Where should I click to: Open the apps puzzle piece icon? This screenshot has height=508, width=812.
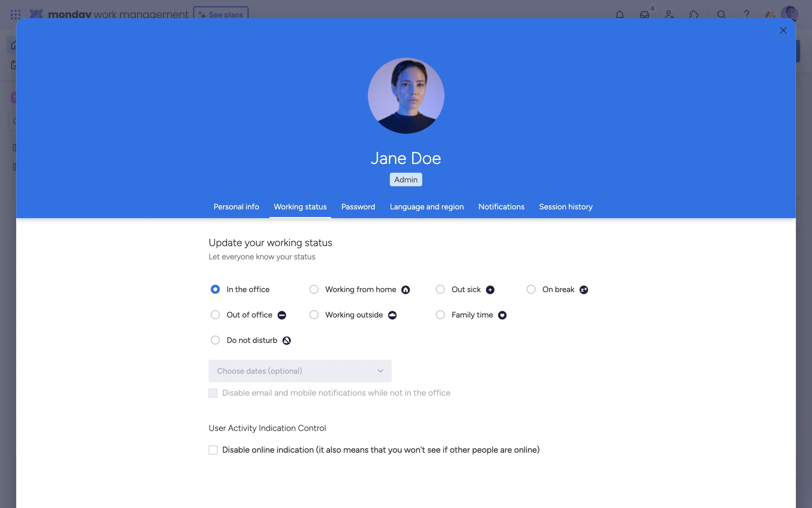tap(694, 14)
